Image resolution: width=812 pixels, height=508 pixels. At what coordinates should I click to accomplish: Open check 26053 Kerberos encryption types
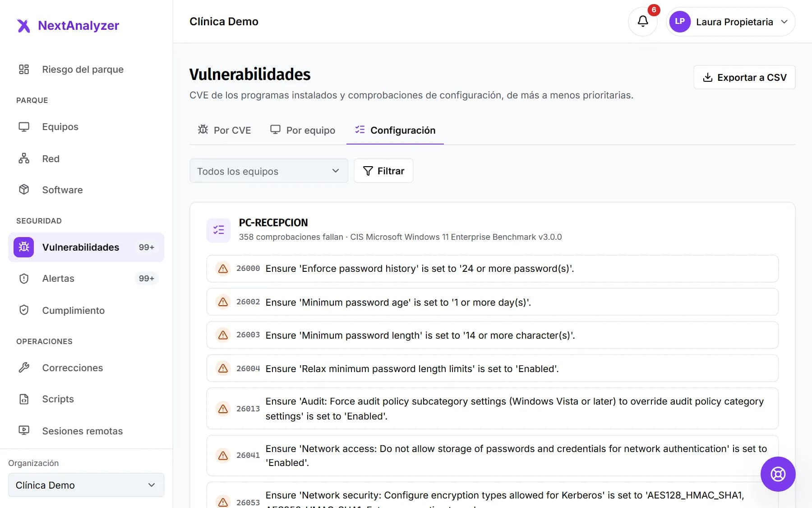point(492,496)
